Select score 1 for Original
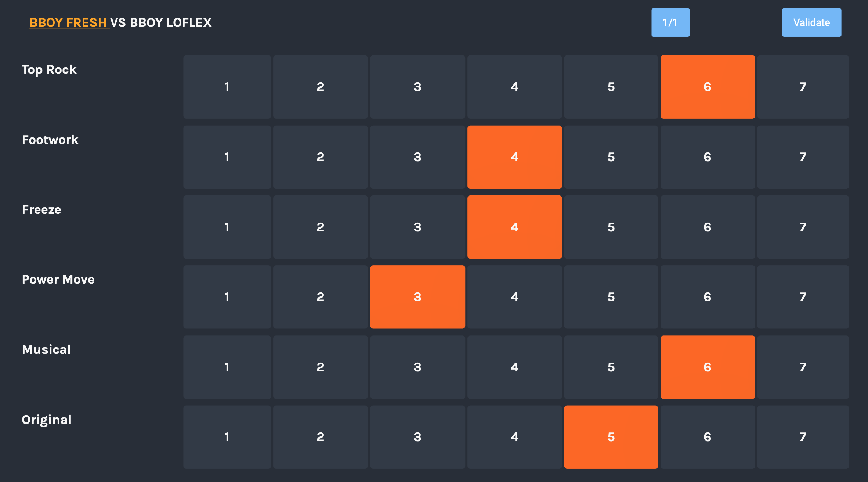The width and height of the screenshot is (868, 482). tap(227, 437)
